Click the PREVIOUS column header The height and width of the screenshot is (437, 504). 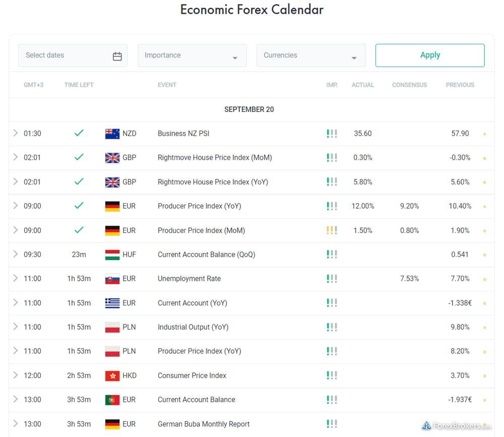(460, 85)
